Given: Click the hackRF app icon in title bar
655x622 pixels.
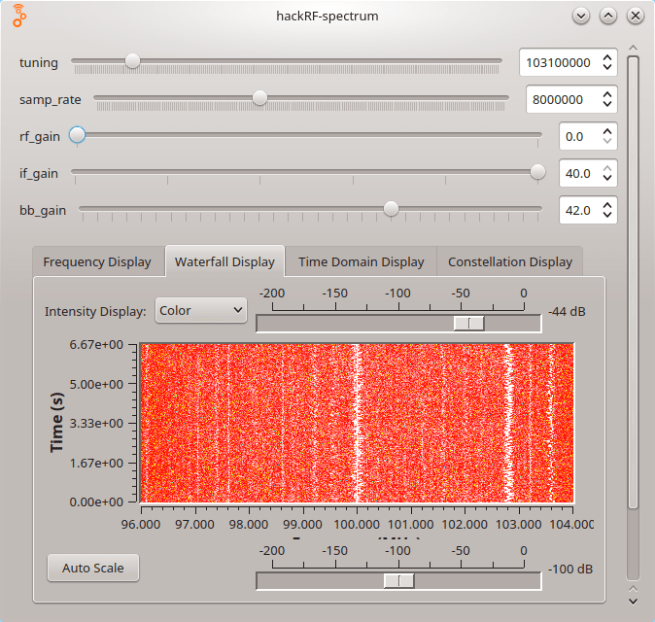Looking at the screenshot, I should click(20, 16).
